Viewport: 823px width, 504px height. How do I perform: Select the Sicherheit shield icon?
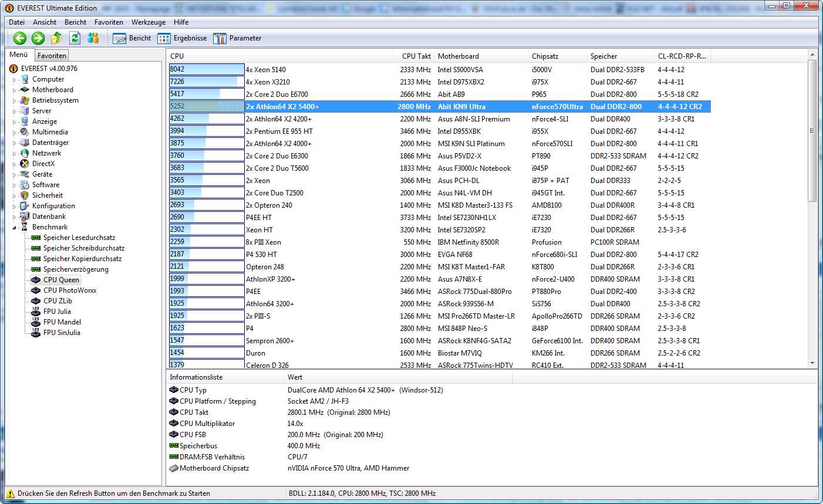click(25, 195)
